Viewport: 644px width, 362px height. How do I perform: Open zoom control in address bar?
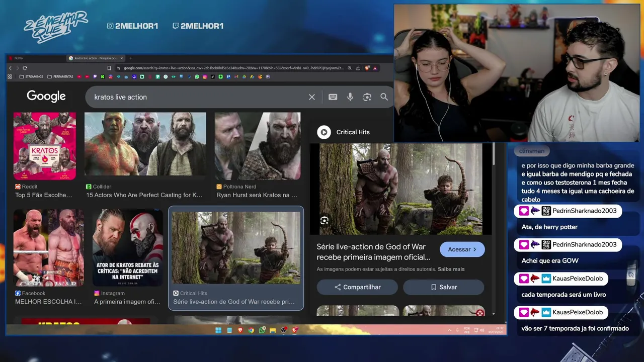[349, 68]
